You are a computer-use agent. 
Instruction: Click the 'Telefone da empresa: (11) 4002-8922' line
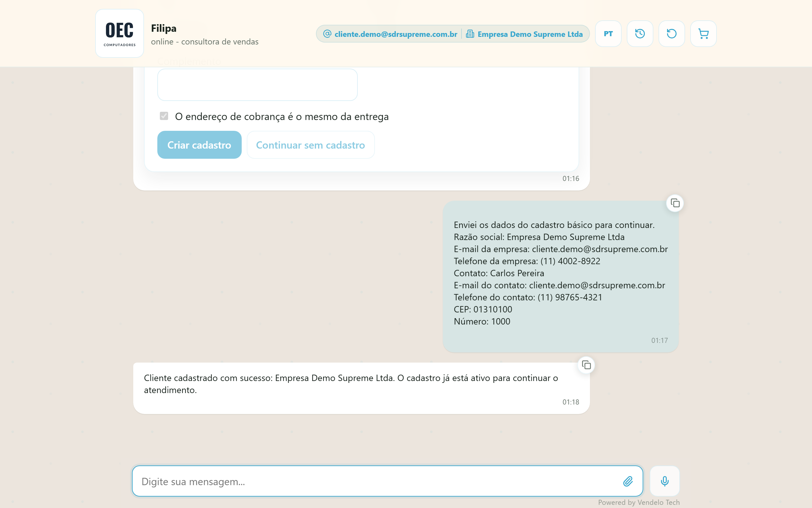[x=527, y=261]
